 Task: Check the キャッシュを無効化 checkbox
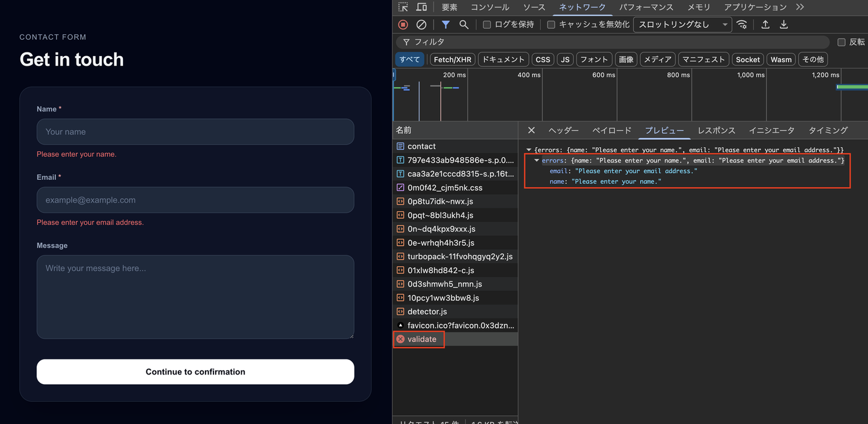(x=551, y=25)
